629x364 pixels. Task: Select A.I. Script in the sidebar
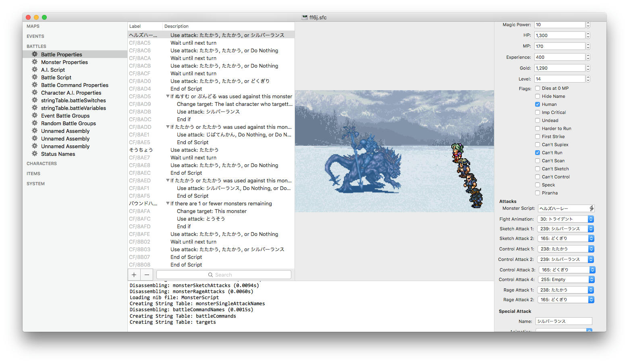pyautogui.click(x=53, y=70)
